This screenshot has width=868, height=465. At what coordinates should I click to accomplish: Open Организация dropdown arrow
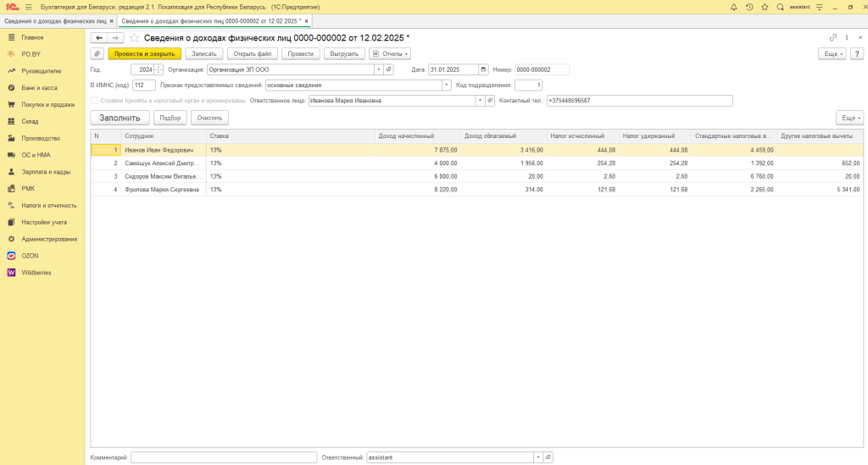[x=379, y=69]
